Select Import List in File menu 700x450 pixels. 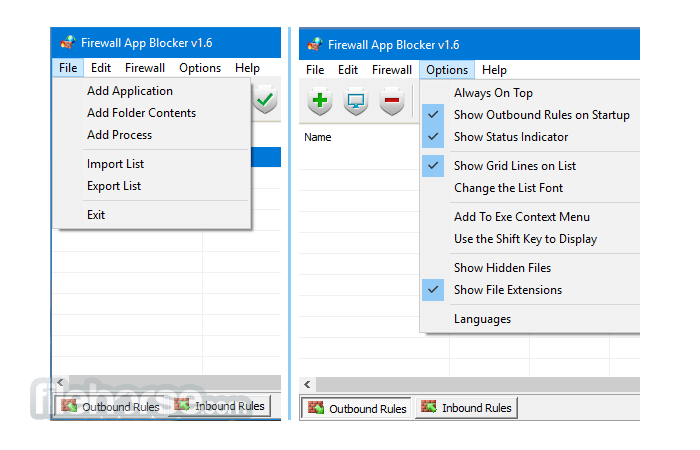click(x=152, y=164)
